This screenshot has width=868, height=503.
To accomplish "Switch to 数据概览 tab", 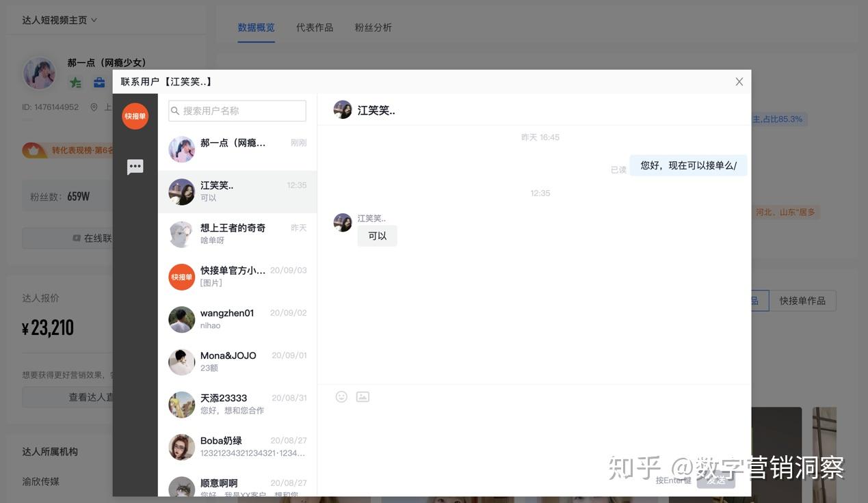I will tap(257, 27).
